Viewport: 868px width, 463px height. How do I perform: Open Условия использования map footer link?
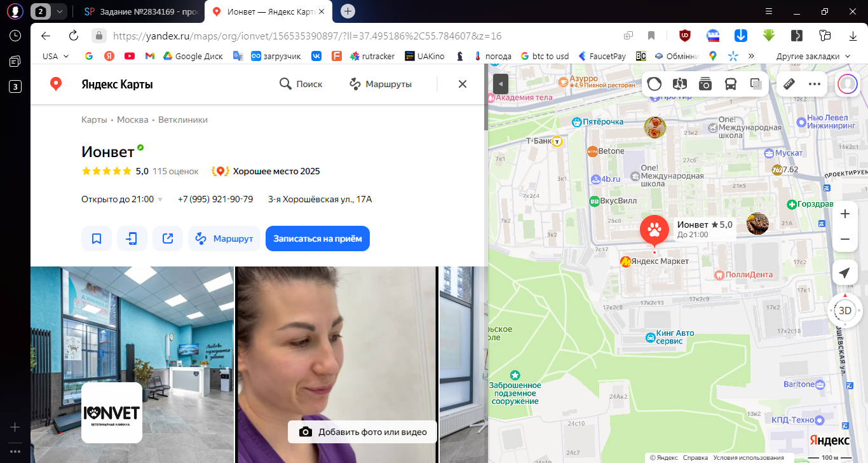(749, 458)
